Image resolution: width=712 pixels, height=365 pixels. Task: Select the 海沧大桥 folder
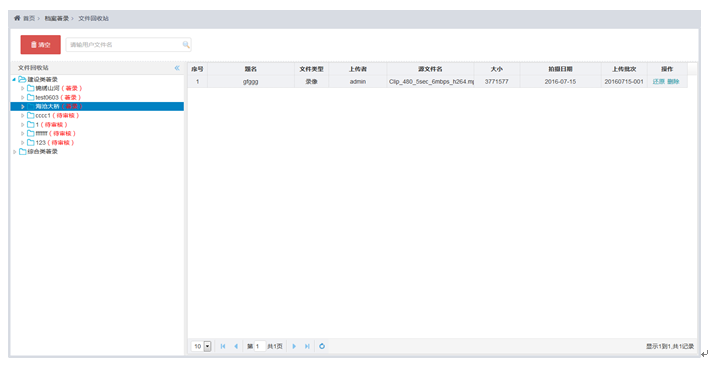(47, 107)
